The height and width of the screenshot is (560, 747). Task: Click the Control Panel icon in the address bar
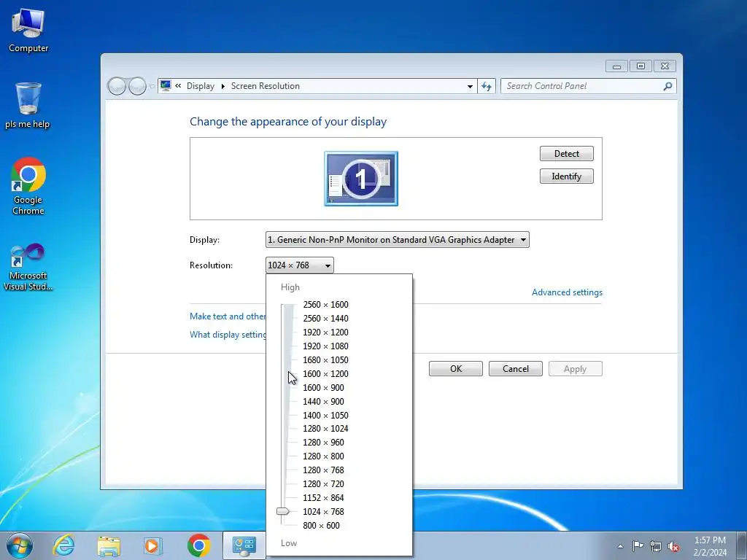(166, 86)
